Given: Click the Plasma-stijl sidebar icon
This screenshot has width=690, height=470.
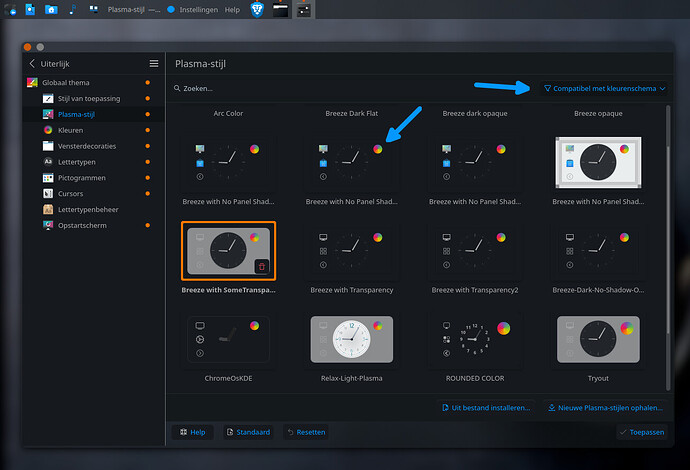Looking at the screenshot, I should (48, 114).
